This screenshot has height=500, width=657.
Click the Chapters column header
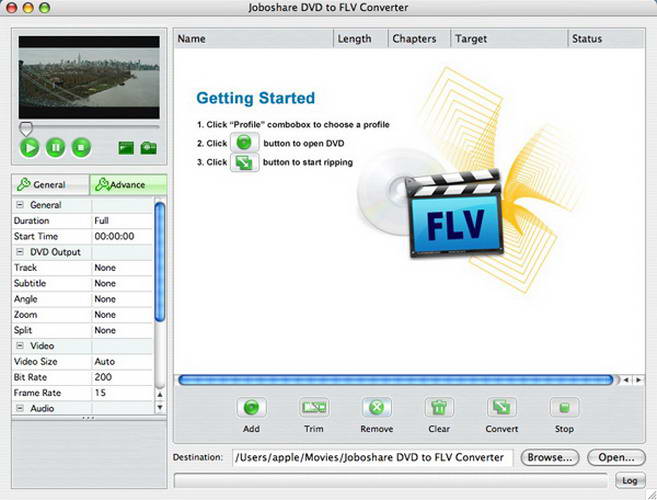pos(419,39)
